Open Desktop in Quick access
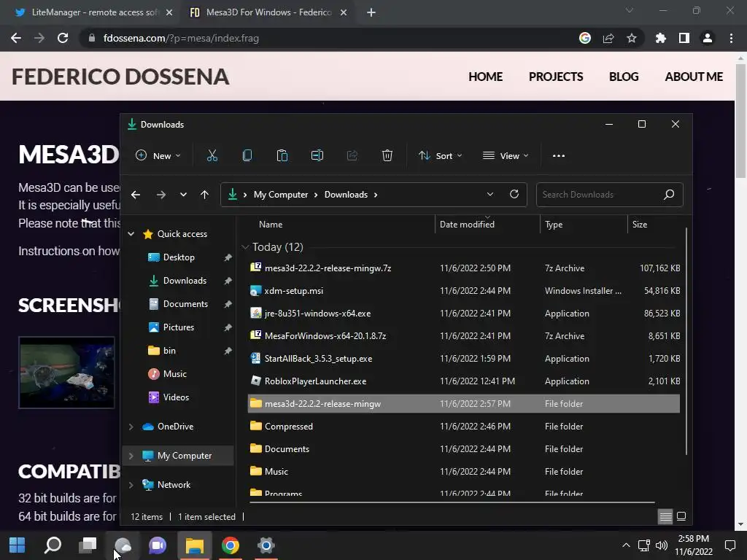Screen dimensions: 747x560 (179, 257)
